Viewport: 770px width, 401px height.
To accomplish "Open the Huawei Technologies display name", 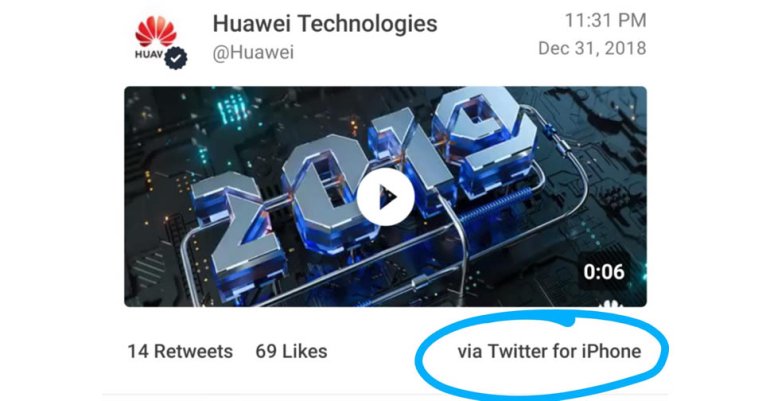I will point(325,24).
